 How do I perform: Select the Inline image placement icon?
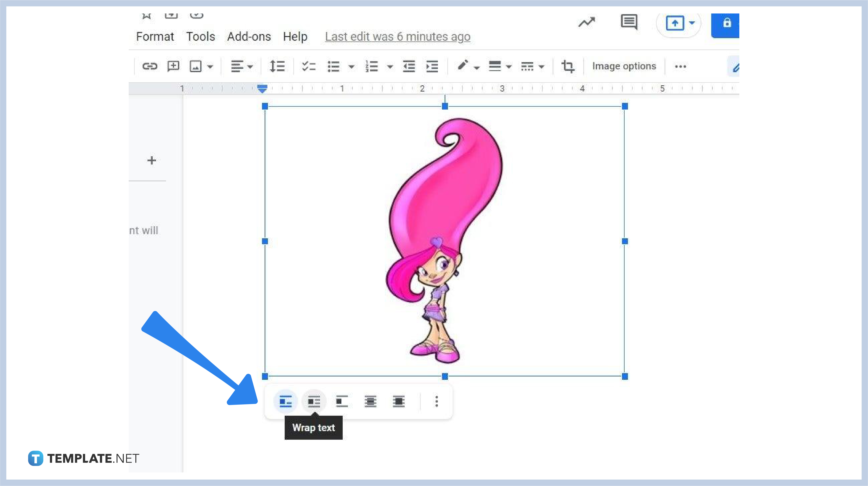(x=286, y=401)
